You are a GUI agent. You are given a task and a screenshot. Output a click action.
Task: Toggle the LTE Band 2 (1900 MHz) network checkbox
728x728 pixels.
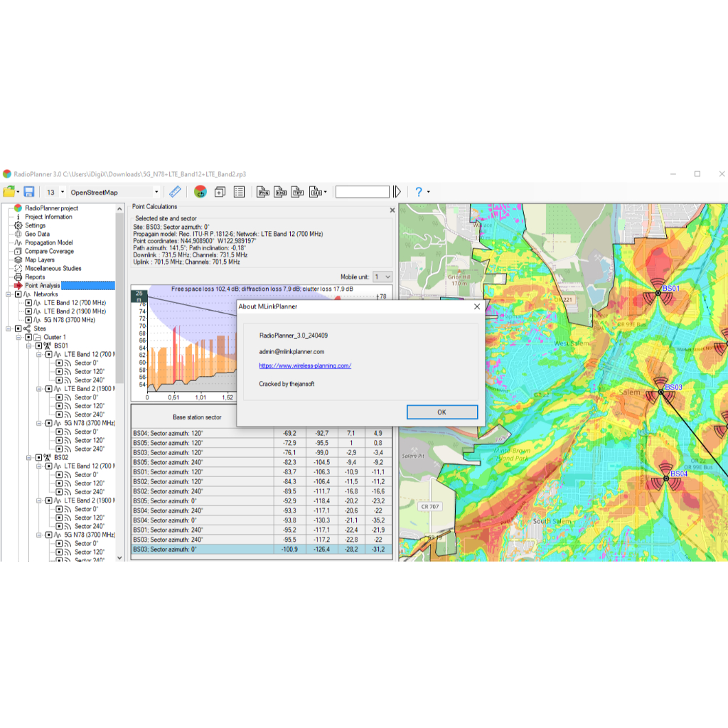click(x=29, y=311)
